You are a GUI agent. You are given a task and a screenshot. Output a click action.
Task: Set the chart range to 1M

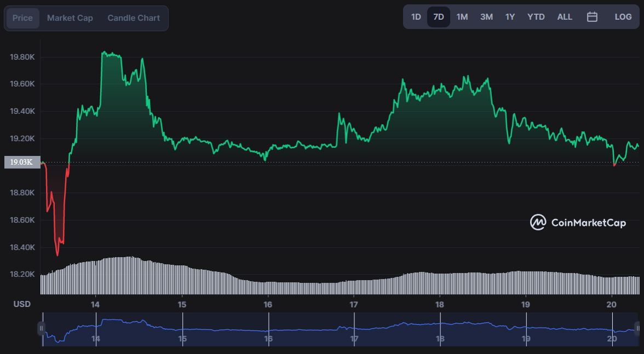coord(462,17)
